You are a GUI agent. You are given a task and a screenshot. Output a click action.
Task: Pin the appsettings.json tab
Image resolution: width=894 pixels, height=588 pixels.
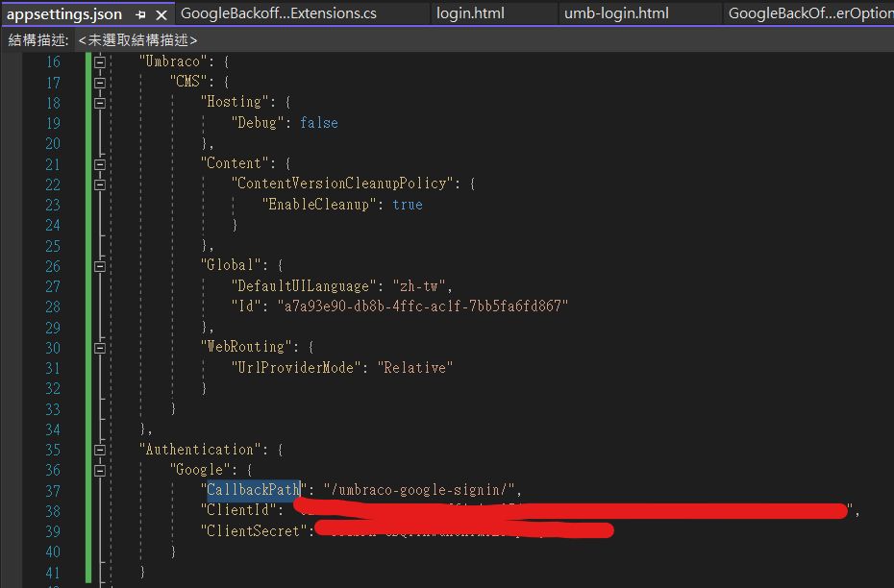140,14
